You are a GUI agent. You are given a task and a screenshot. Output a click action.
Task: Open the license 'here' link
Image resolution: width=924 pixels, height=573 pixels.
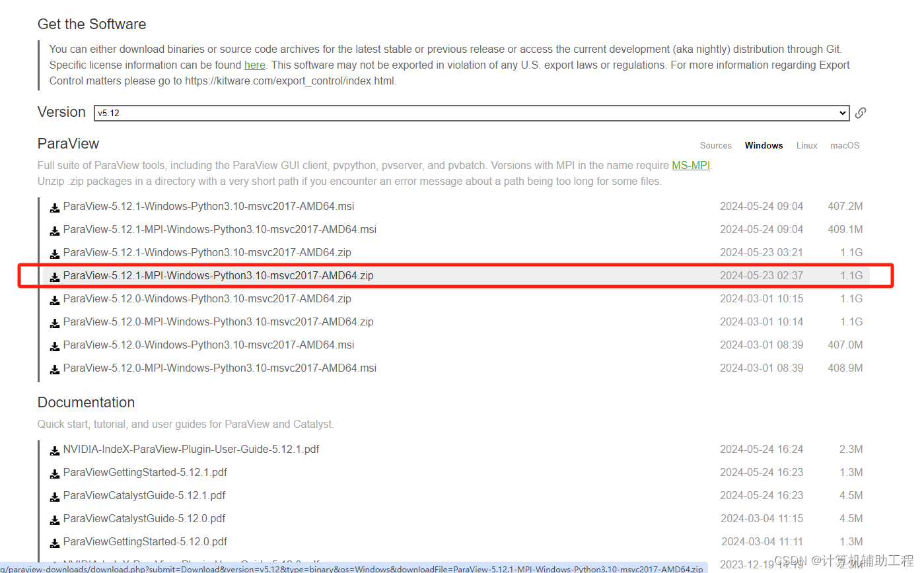tap(255, 65)
